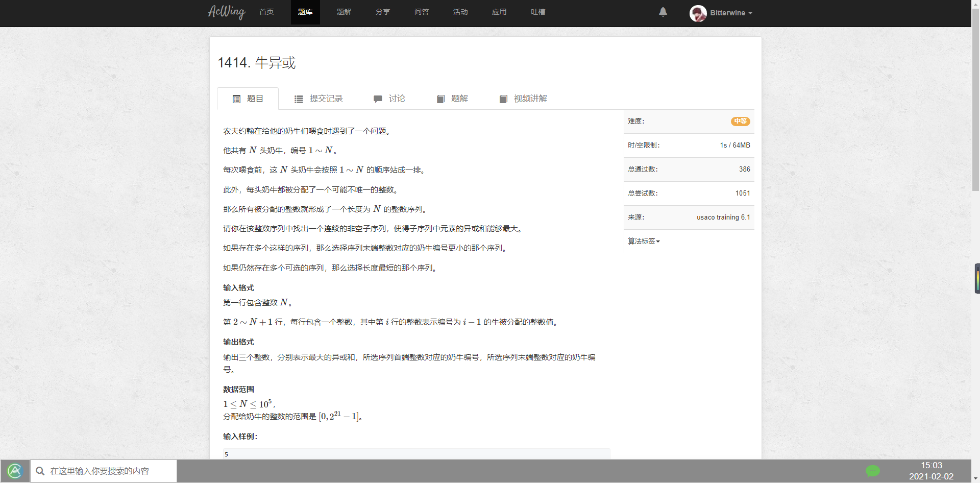This screenshot has width=980, height=483.
Task: Open 题库 in navigation bar
Action: pos(305,12)
